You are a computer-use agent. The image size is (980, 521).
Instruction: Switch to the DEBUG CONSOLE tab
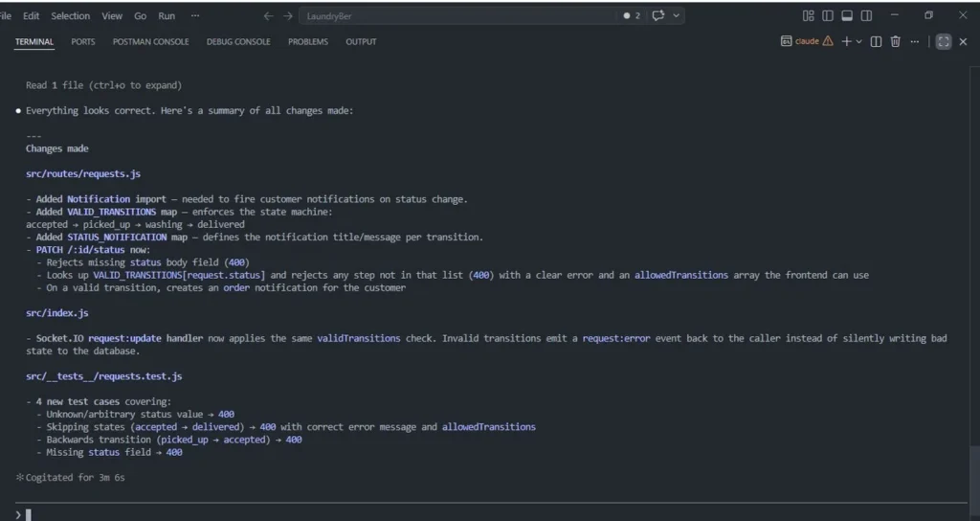238,42
